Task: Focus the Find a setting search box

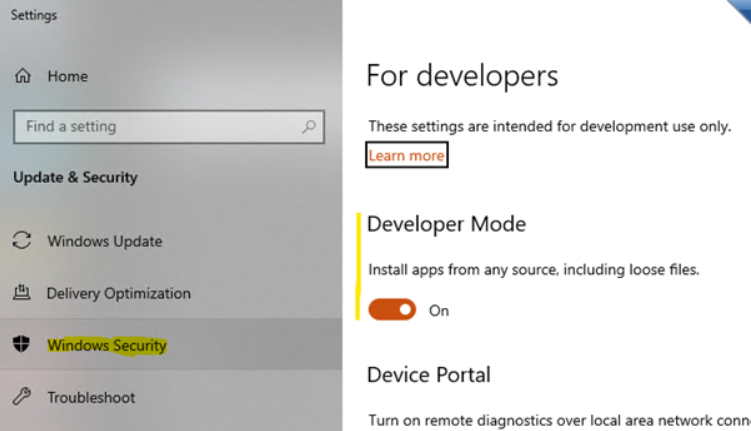Action: click(x=169, y=126)
